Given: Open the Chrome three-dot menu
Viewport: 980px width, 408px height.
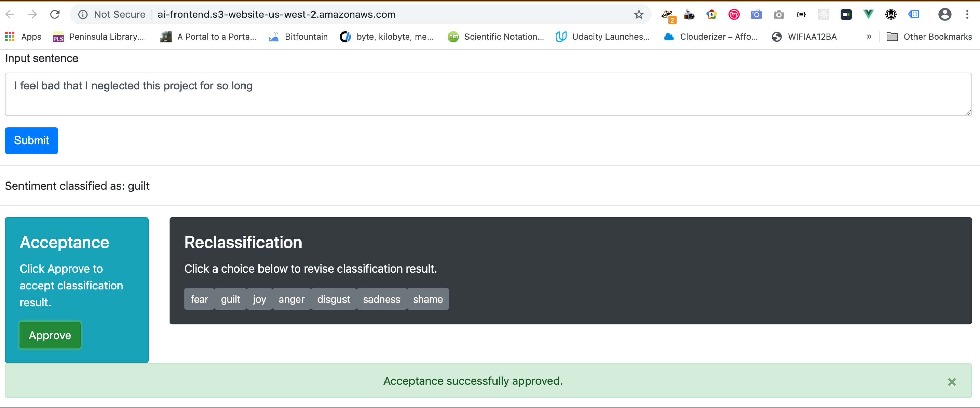Looking at the screenshot, I should pos(967,14).
